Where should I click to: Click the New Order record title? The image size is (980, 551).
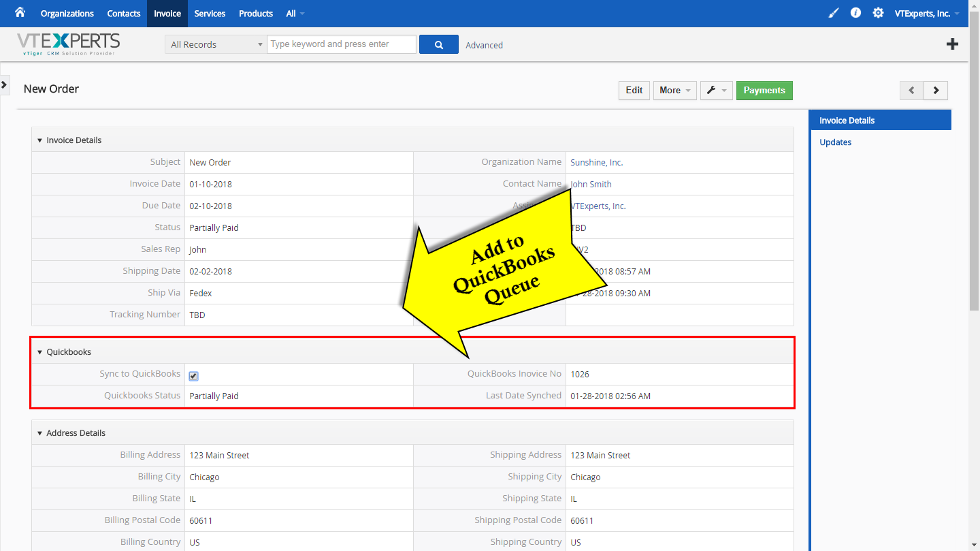click(x=52, y=89)
